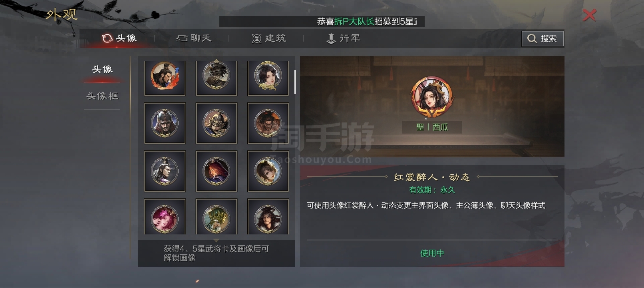Click the 使用中 status button
This screenshot has height=288, width=644.
tap(432, 253)
